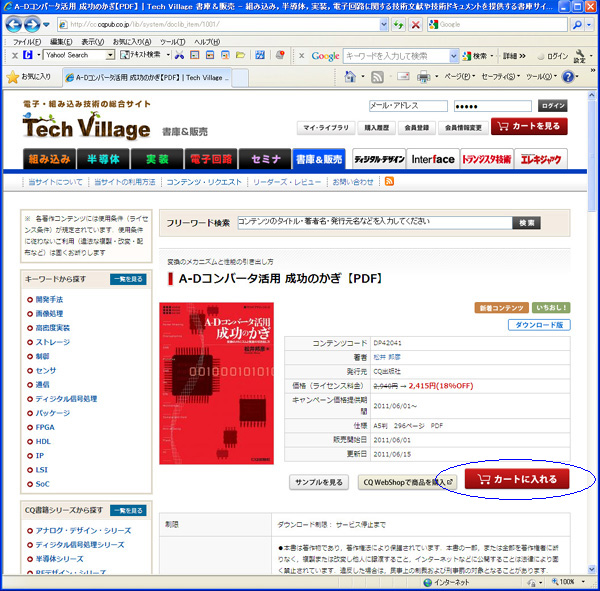Switch to the 半導体 site tab
Viewport: 600px width, 591px height.
coord(104,158)
